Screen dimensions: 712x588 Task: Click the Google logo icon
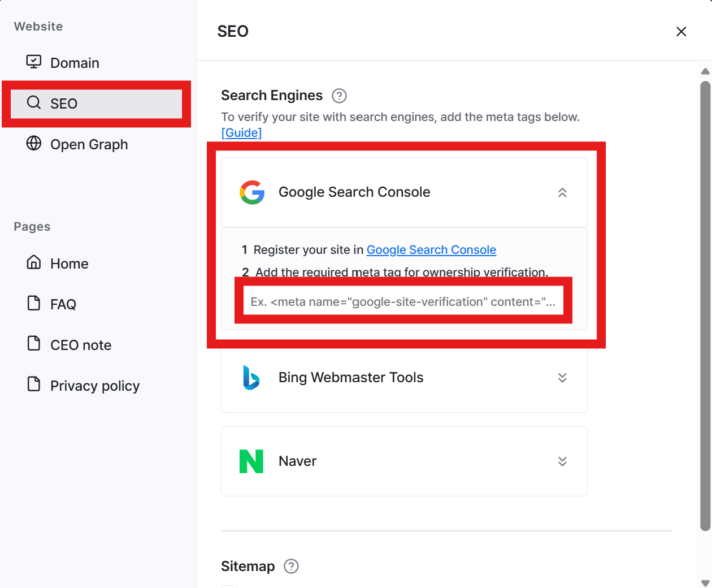pyautogui.click(x=252, y=192)
